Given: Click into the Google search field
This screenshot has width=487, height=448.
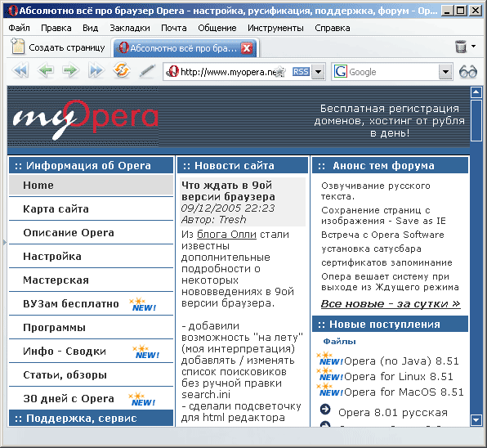Looking at the screenshot, I should click(392, 72).
